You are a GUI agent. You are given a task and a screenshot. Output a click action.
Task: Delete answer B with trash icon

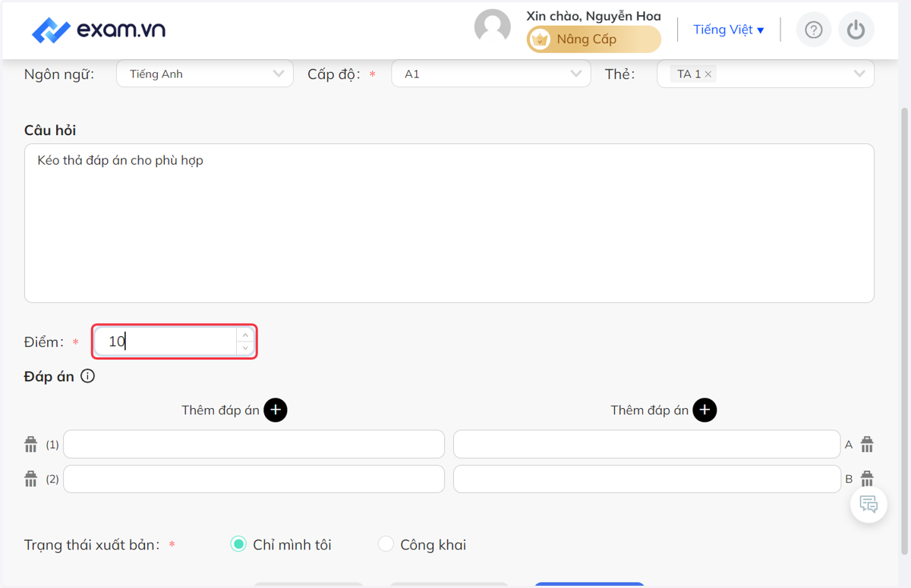[867, 479]
